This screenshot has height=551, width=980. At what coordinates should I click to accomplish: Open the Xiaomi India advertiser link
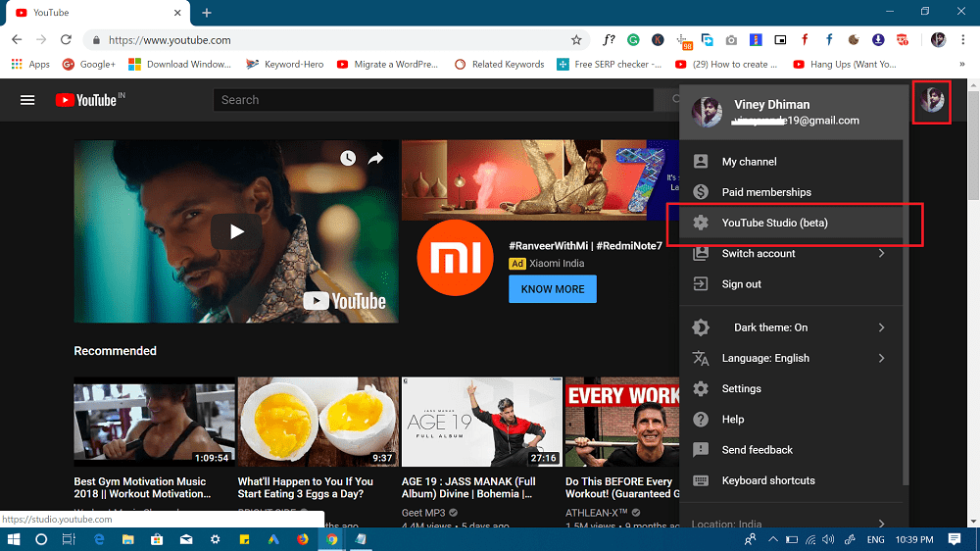point(557,264)
